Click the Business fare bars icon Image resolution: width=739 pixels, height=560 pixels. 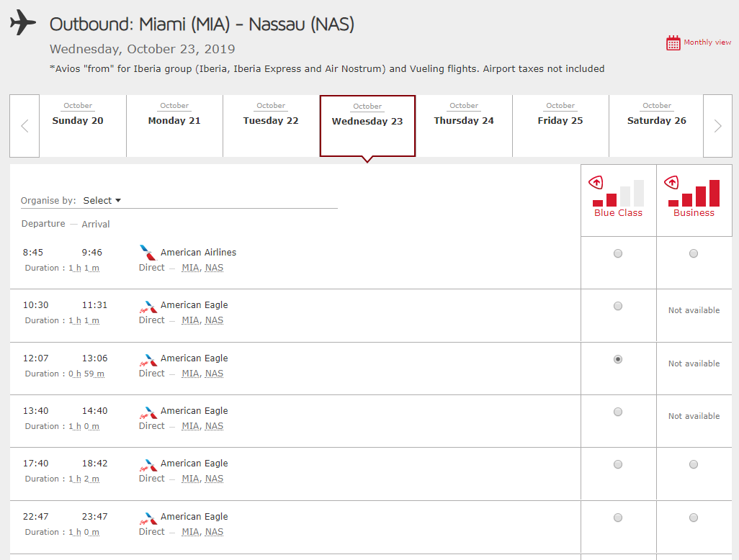click(692, 191)
